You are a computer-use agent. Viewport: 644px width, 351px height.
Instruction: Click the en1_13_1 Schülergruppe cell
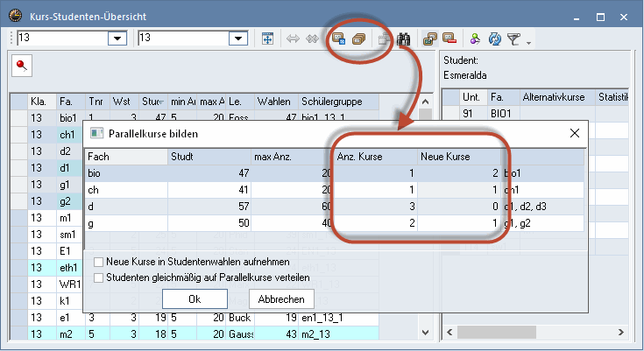pyautogui.click(x=338, y=318)
